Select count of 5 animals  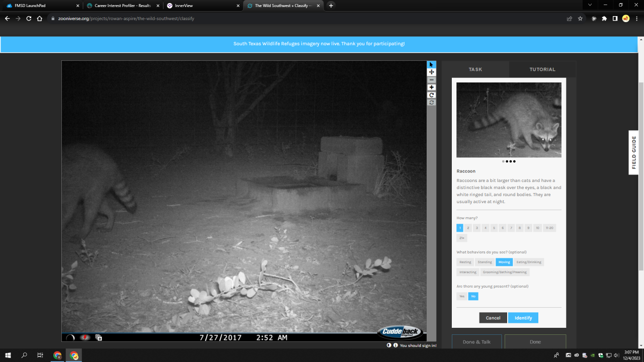click(x=494, y=228)
